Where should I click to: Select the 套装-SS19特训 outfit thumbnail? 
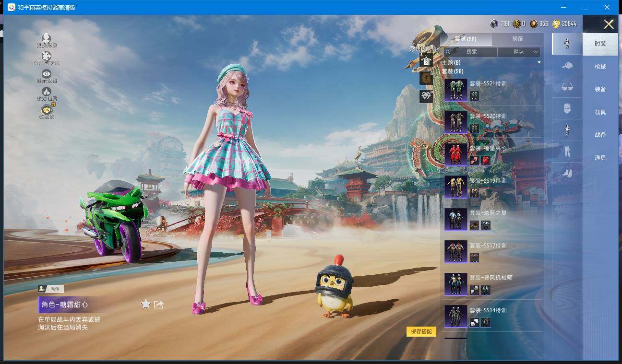(456, 187)
